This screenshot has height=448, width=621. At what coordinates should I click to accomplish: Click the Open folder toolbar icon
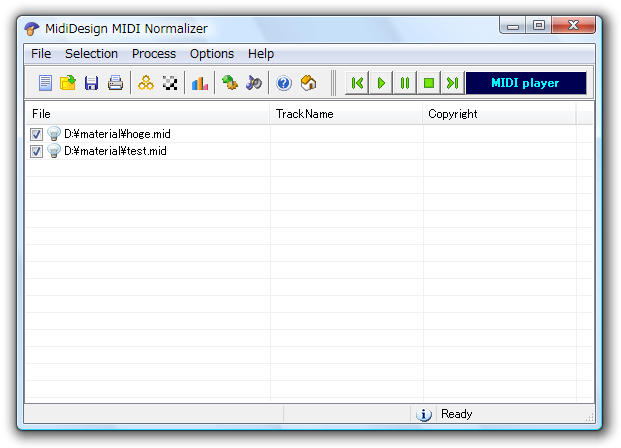[68, 83]
